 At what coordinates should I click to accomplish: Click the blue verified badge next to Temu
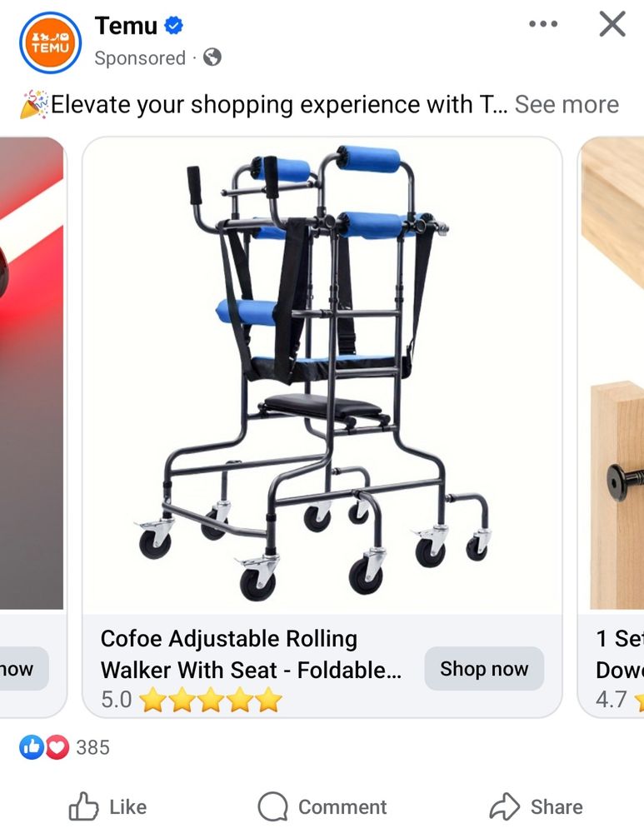tap(174, 25)
